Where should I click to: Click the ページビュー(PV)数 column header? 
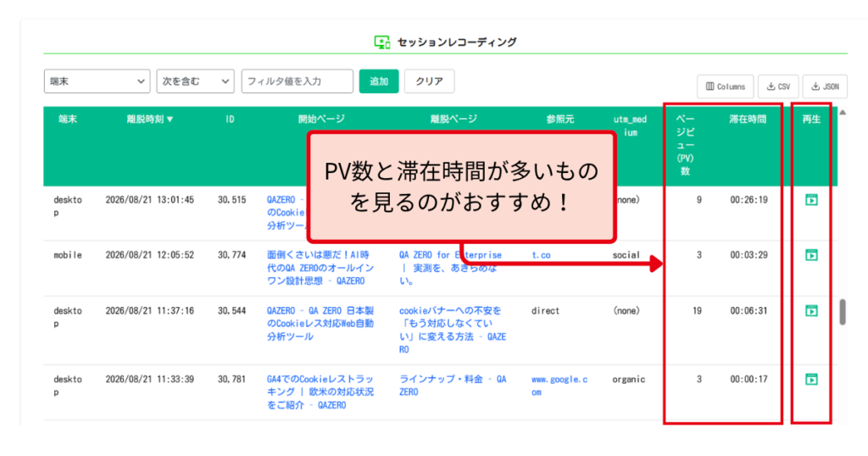point(685,145)
